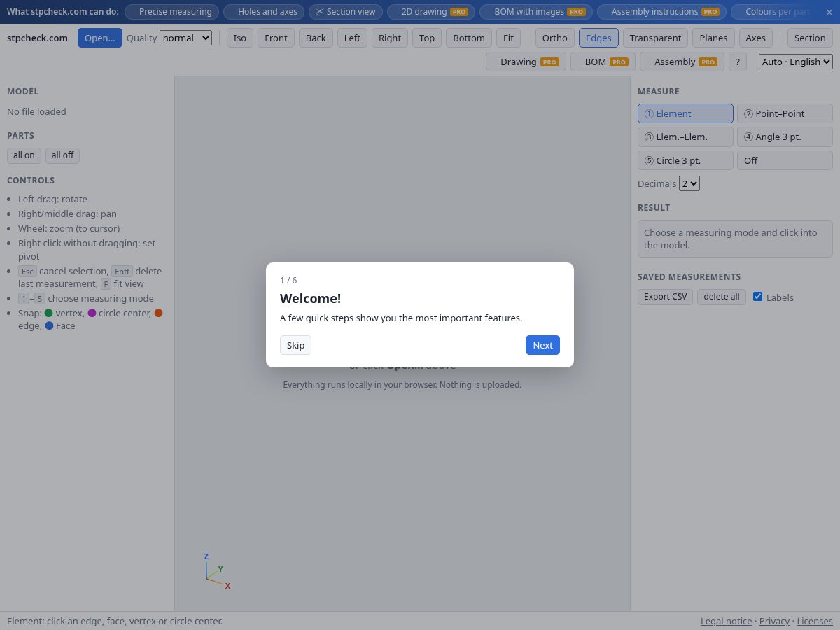Screen dimensions: 840x630
Task: Turn all parts off
Action: click(62, 155)
